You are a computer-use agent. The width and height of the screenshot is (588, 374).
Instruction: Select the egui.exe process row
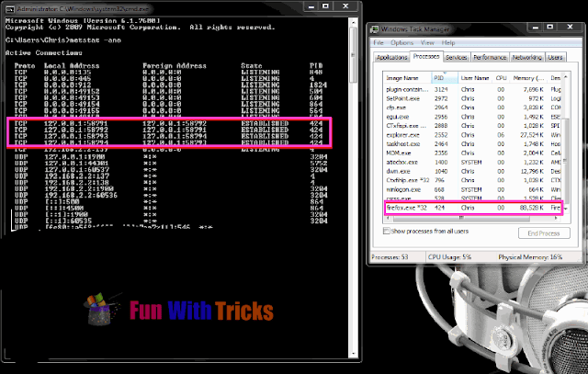tap(473, 117)
